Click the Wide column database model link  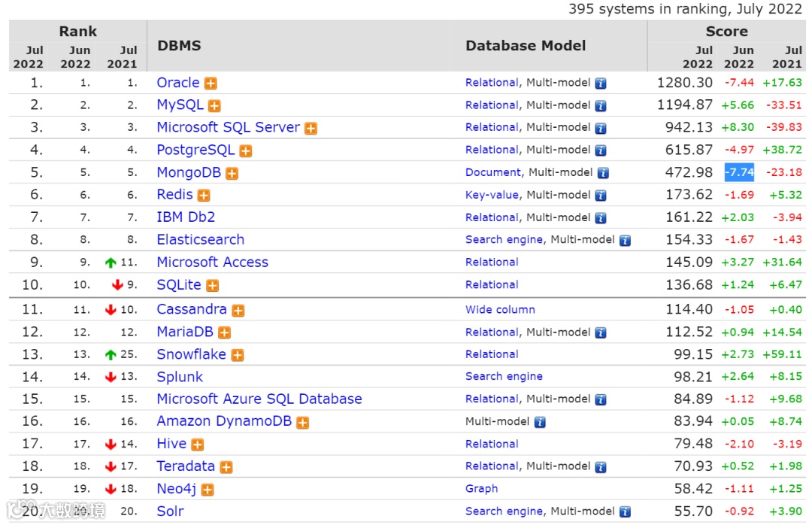point(500,309)
